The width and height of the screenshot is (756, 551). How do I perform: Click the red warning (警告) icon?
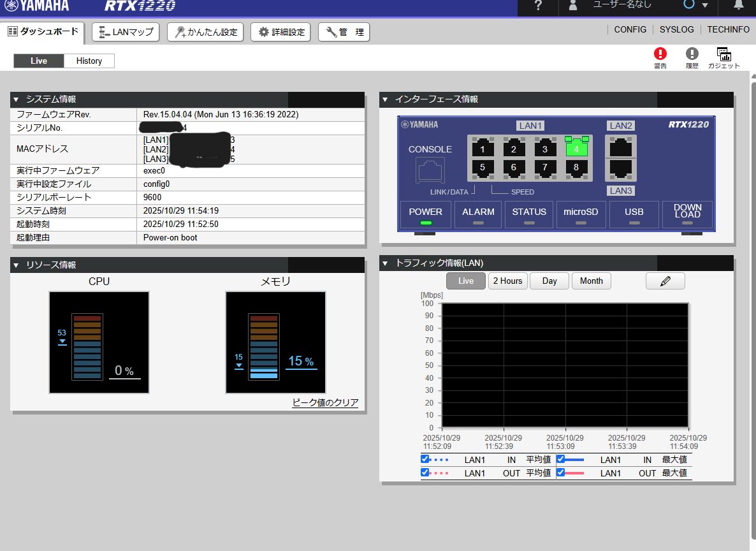[x=660, y=54]
